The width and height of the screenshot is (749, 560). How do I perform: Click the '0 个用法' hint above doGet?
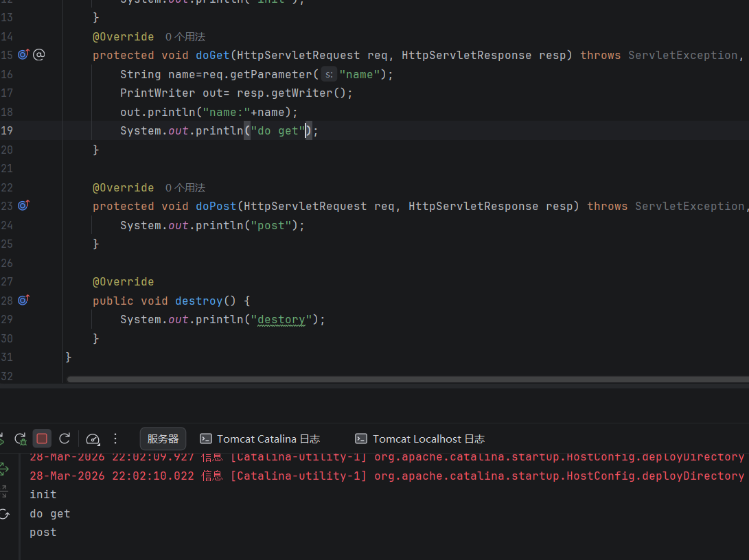click(185, 37)
